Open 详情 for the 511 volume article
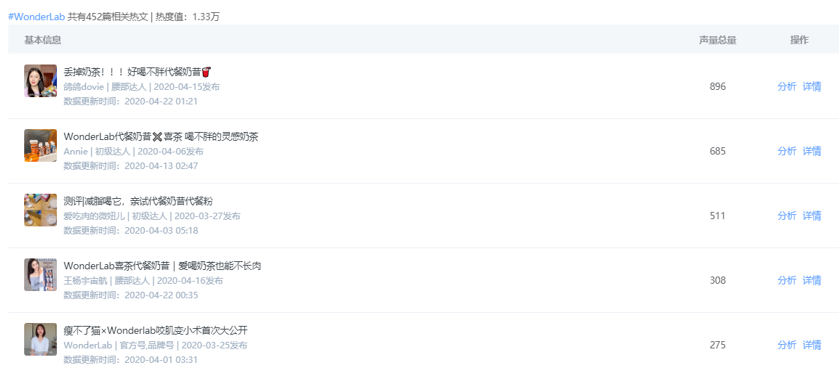 (x=812, y=216)
